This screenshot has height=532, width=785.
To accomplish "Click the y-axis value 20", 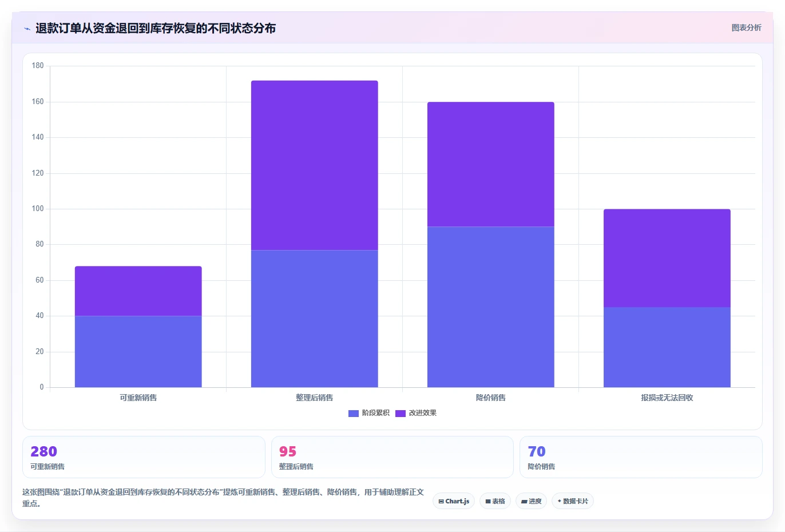I will click(x=39, y=352).
